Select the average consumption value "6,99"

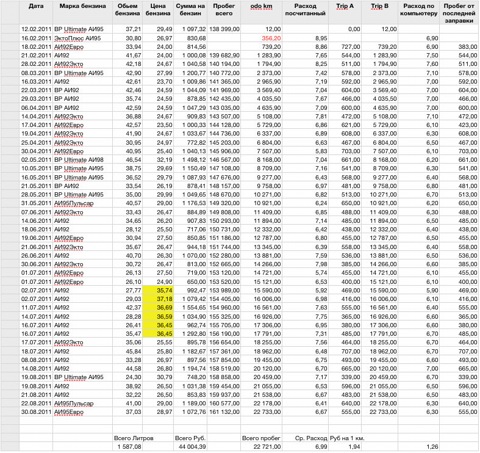305,447
